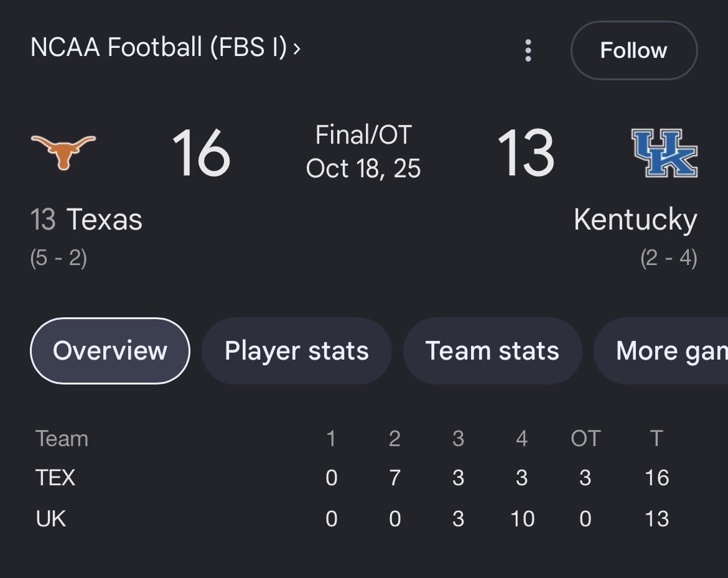Click the Final/OT game status text
Viewport: 728px width, 578px height.
(x=363, y=134)
